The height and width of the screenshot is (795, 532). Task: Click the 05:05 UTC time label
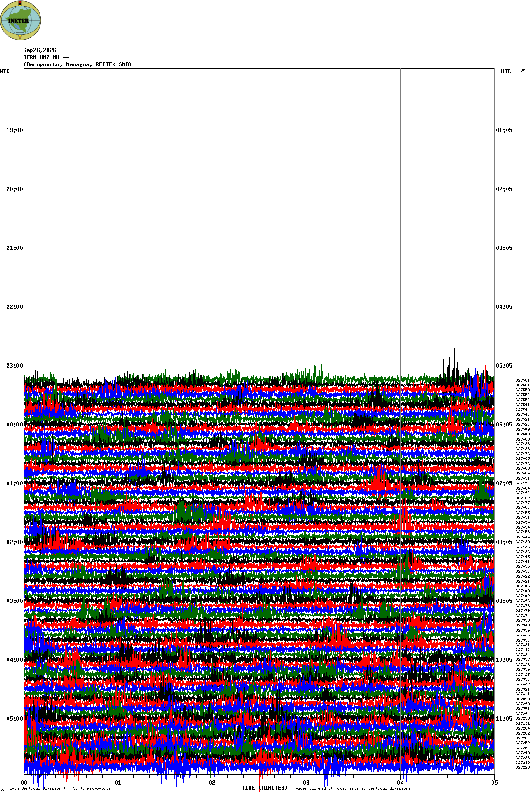coord(504,366)
